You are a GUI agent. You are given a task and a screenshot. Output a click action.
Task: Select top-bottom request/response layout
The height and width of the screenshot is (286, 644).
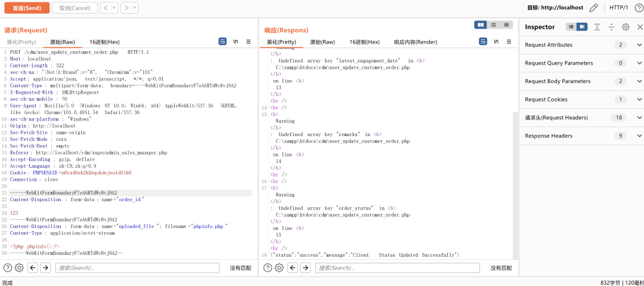[x=494, y=25]
